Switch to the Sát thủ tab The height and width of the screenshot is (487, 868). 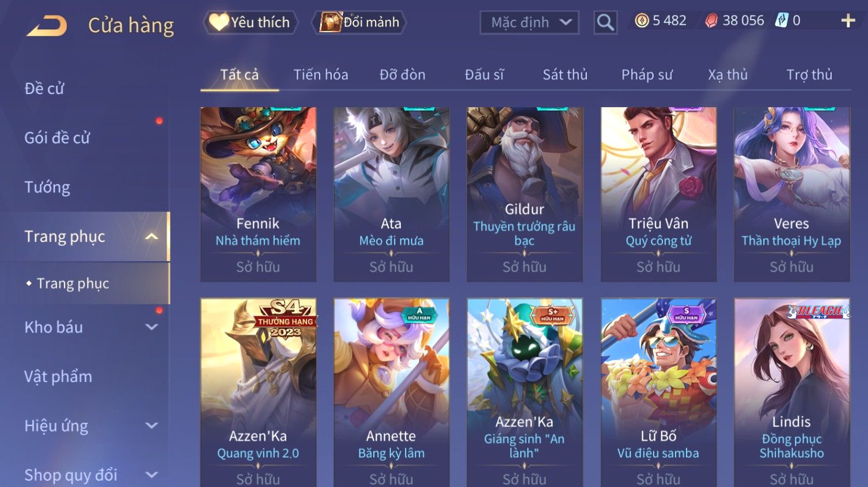coord(565,75)
